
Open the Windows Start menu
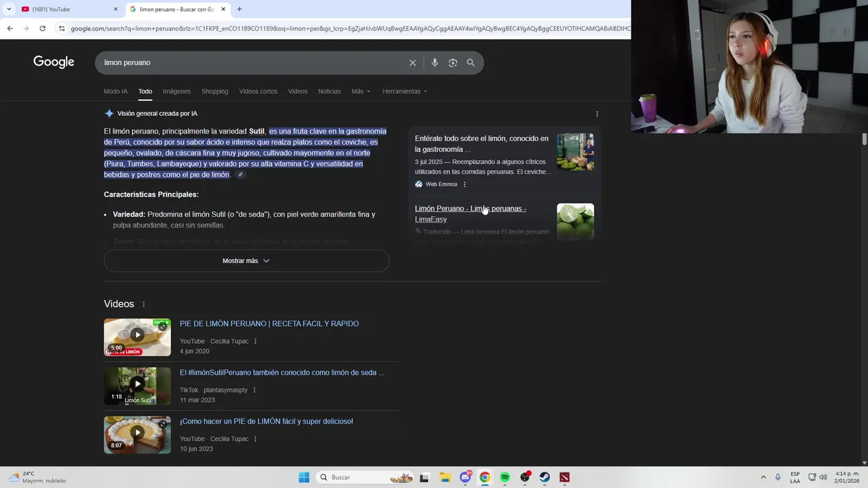(304, 477)
